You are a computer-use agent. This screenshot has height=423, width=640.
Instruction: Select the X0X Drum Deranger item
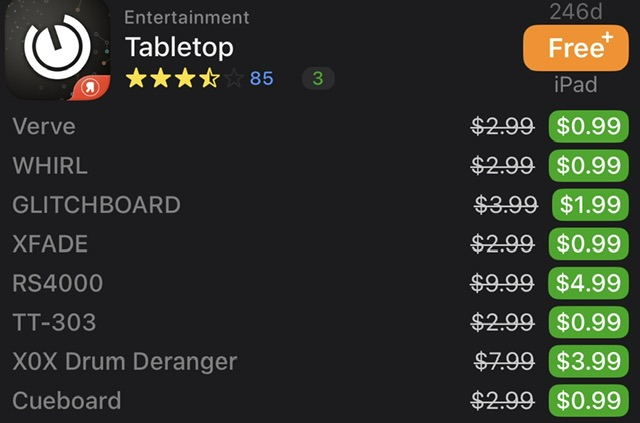(124, 361)
